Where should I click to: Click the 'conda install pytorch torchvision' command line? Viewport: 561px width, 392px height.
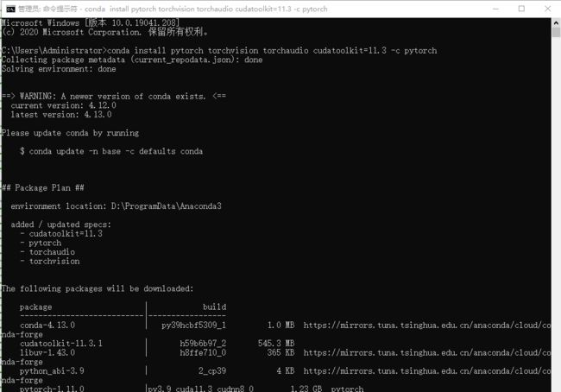(219, 50)
